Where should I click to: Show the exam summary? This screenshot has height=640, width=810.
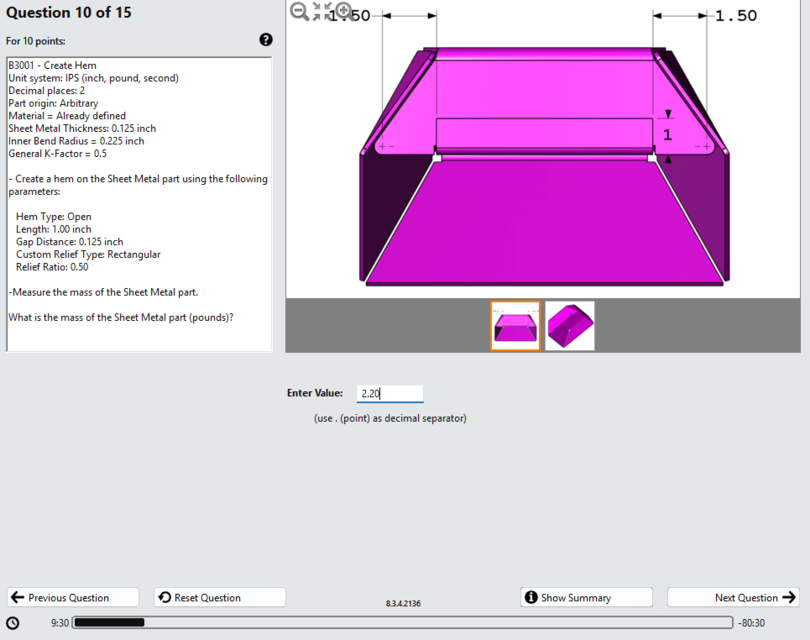586,597
